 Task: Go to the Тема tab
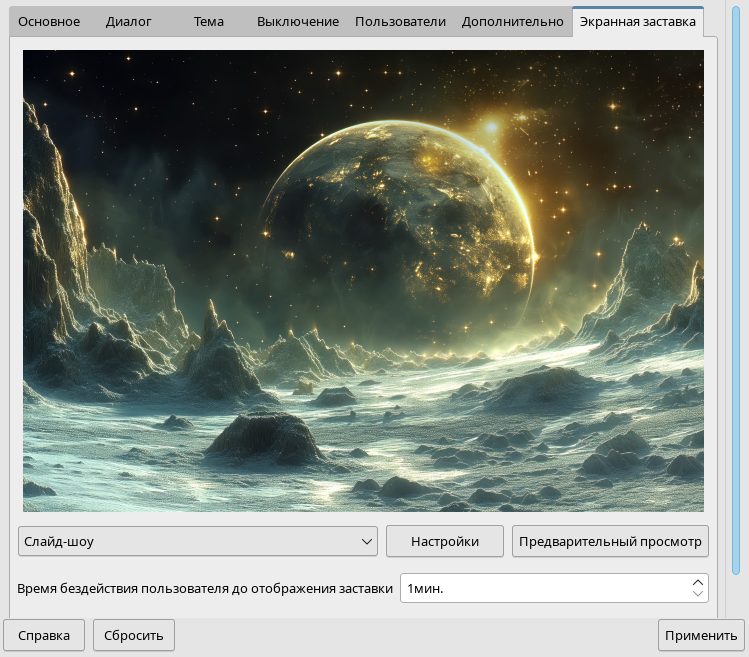point(209,21)
